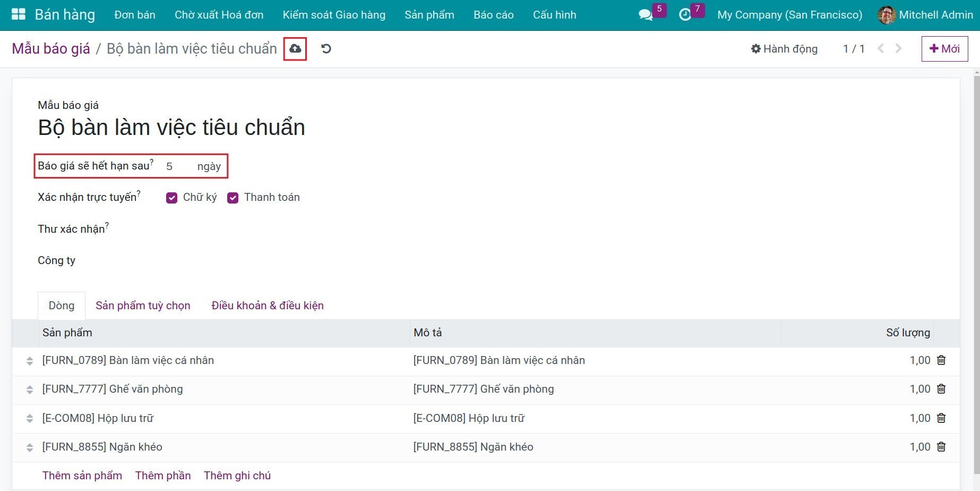This screenshot has width=980, height=491.
Task: Open the clock activities icon
Action: (685, 15)
